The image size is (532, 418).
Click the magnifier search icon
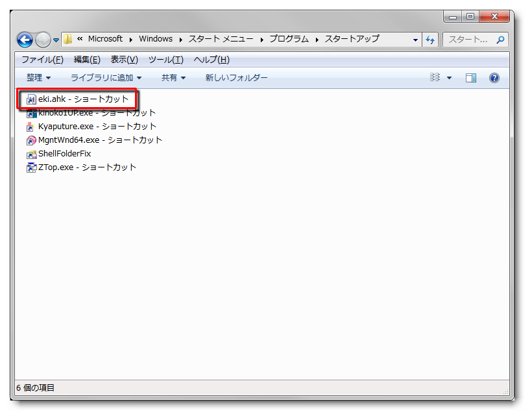(500, 40)
